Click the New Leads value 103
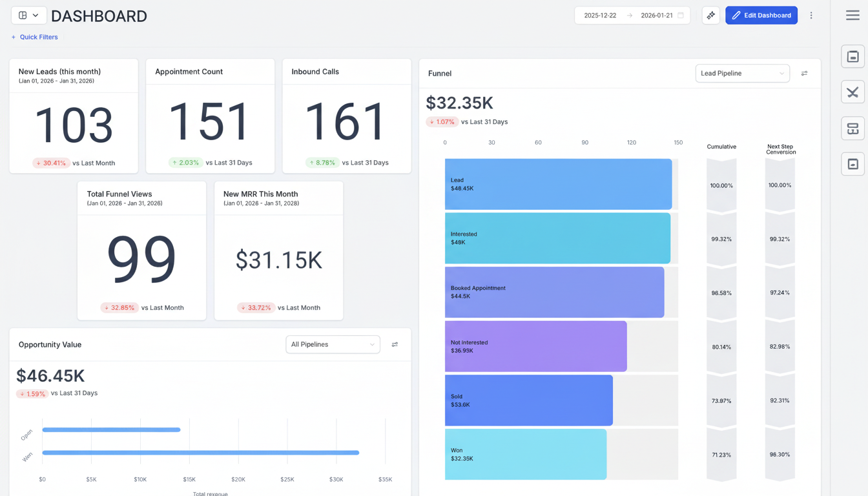Image resolution: width=868 pixels, height=496 pixels. pos(74,124)
